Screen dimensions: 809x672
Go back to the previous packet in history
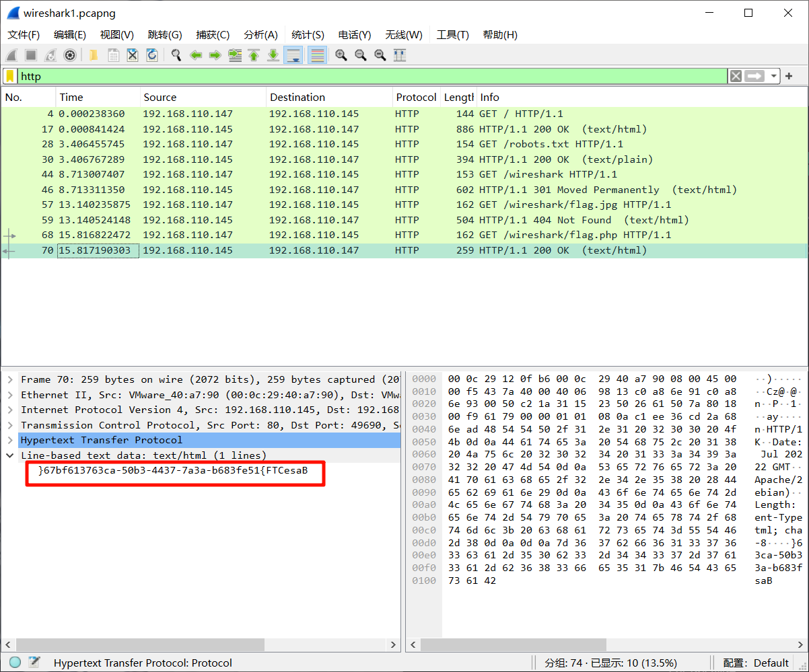(x=196, y=55)
